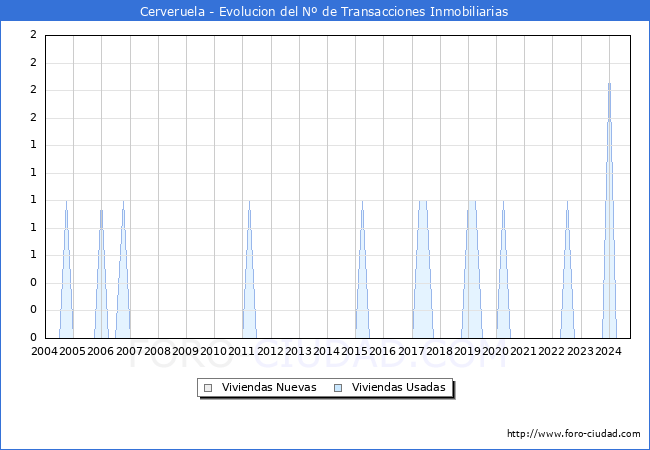
Task: Click the Viviendas Nuevas legend swatch
Action: click(208, 388)
